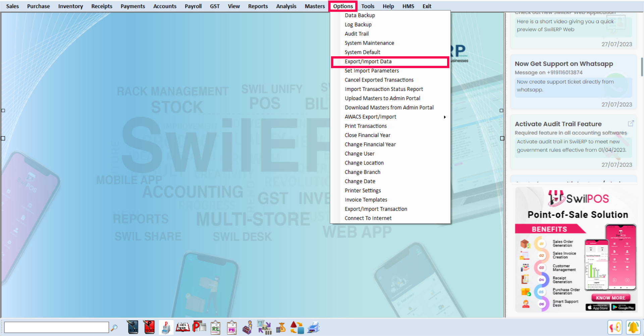The width and height of the screenshot is (644, 336).
Task: Click the money bag calculator icon
Action: click(x=281, y=327)
